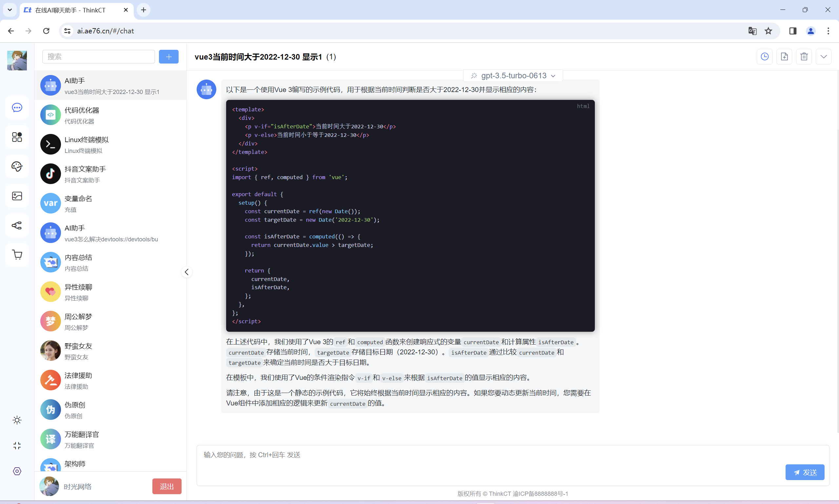Open Chrome three-dot menu
This screenshot has height=504, width=839.
coord(829,31)
